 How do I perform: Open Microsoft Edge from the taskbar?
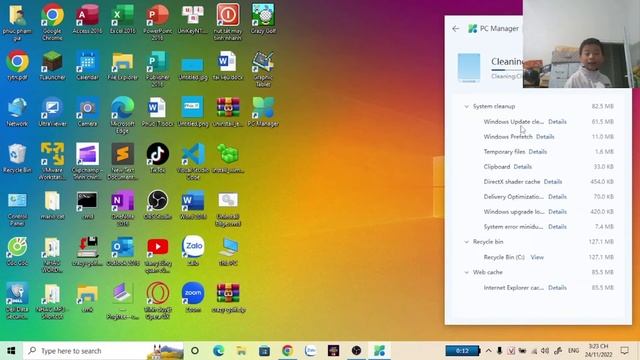coord(218,351)
